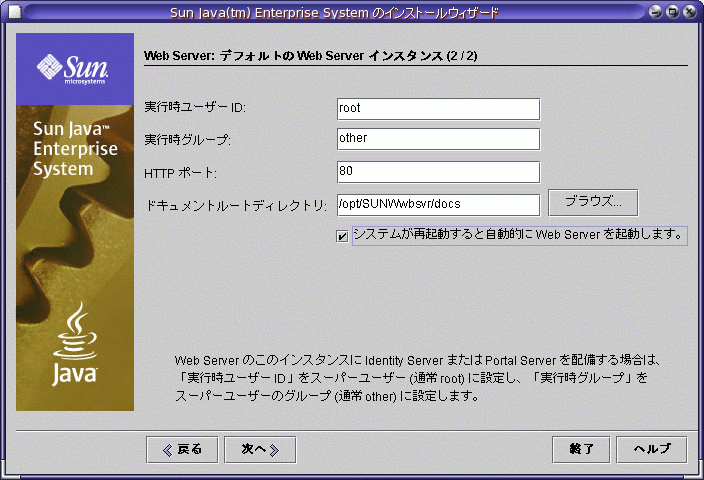The width and height of the screenshot is (704, 480).
Task: Click the Web Server instance (2/2) heading
Action: (310, 56)
